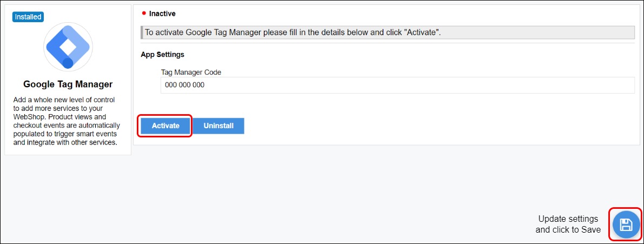This screenshot has width=644, height=244.
Task: Click empty space right of Uninstall button
Action: click(x=433, y=126)
